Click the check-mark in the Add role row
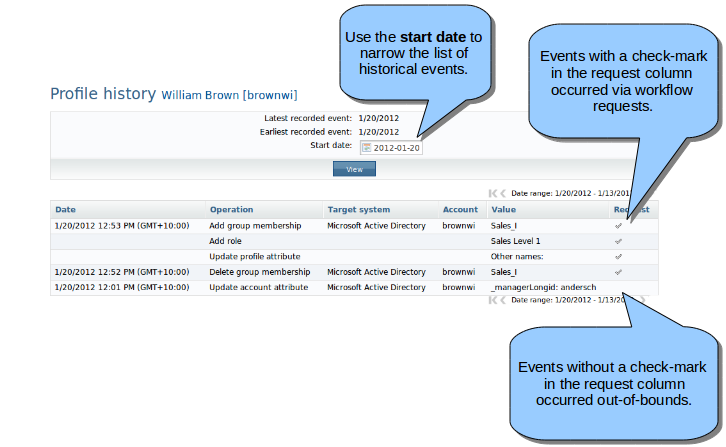Screen dimensions: 726x447 pyautogui.click(x=618, y=241)
